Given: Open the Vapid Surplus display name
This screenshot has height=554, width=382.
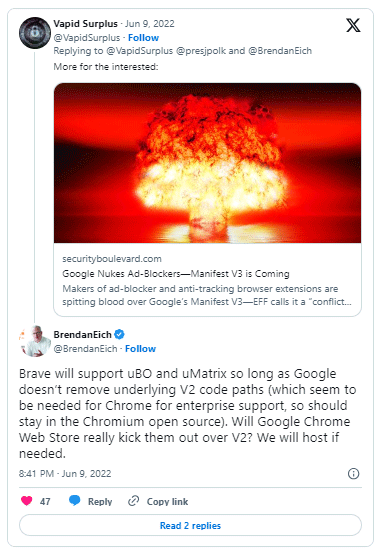Looking at the screenshot, I should coord(85,24).
